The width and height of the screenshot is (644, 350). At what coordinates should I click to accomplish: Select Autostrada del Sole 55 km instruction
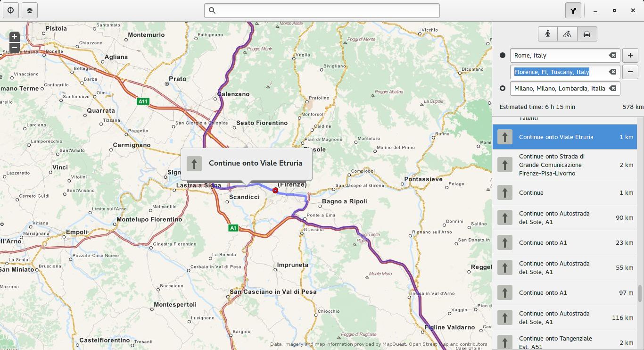[x=564, y=267]
